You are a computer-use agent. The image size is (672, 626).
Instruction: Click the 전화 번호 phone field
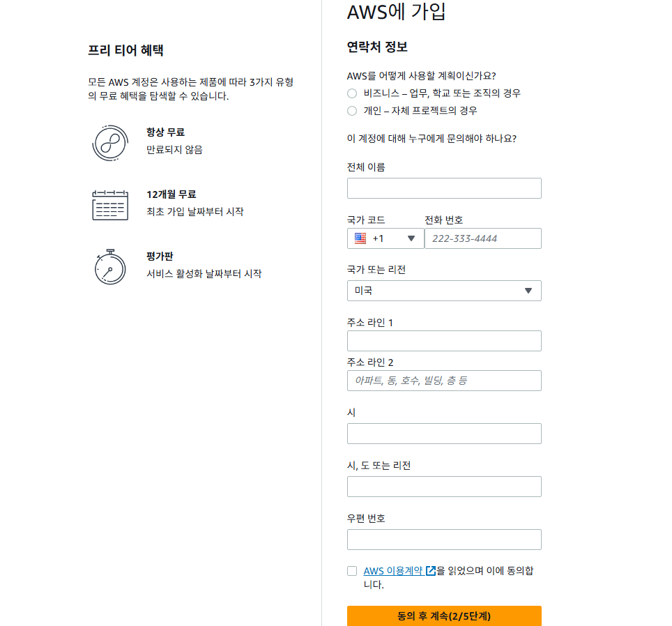[483, 238]
